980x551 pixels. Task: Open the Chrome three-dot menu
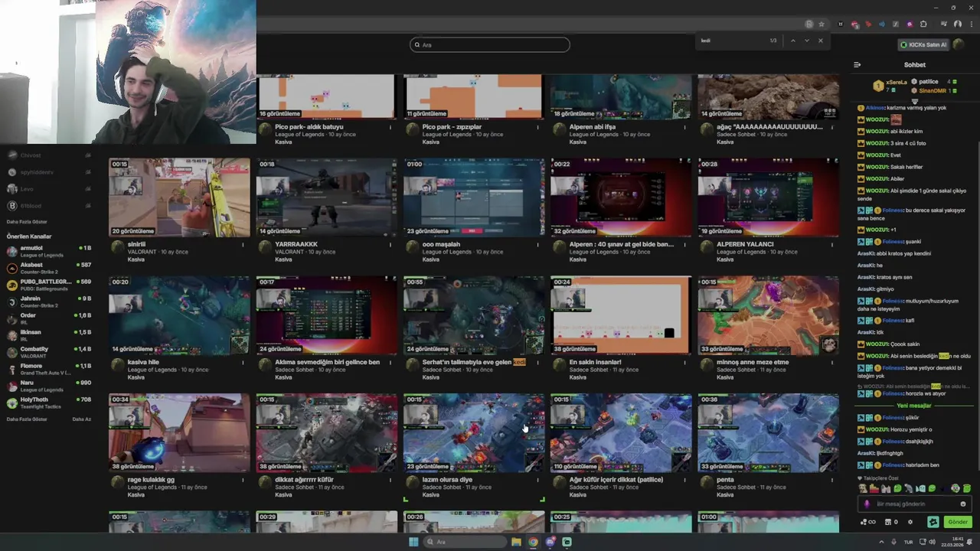[971, 24]
